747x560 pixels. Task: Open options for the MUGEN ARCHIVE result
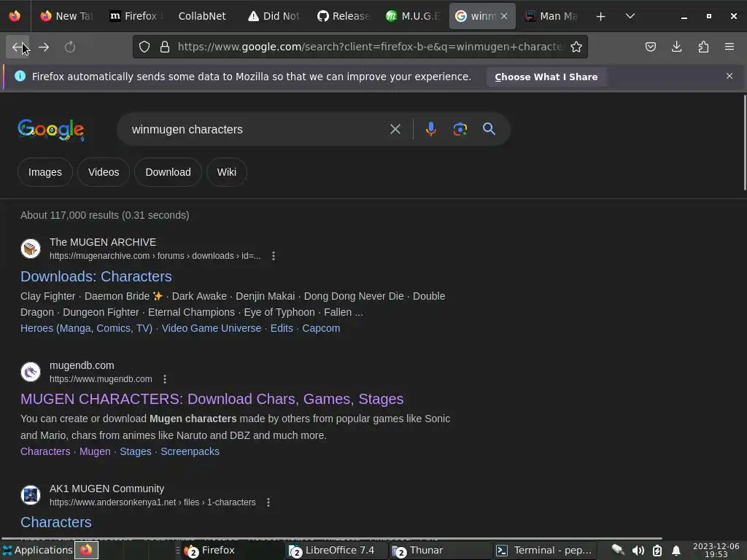point(274,256)
